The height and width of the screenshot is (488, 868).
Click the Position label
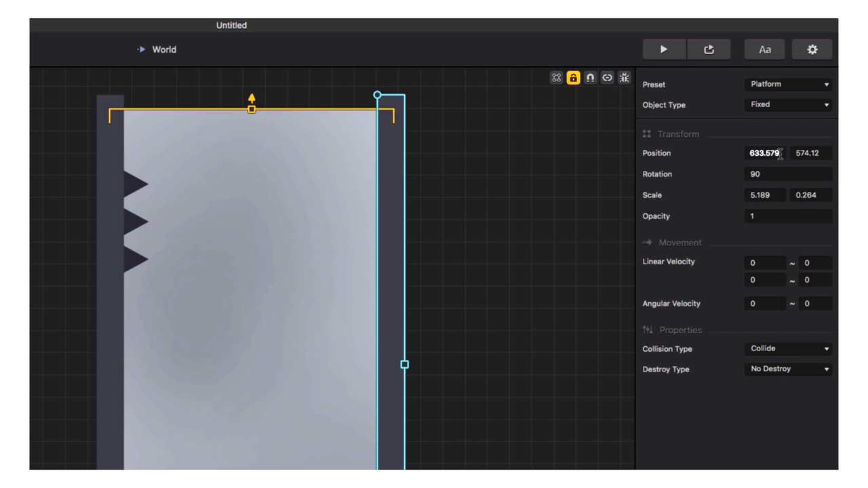click(x=656, y=153)
